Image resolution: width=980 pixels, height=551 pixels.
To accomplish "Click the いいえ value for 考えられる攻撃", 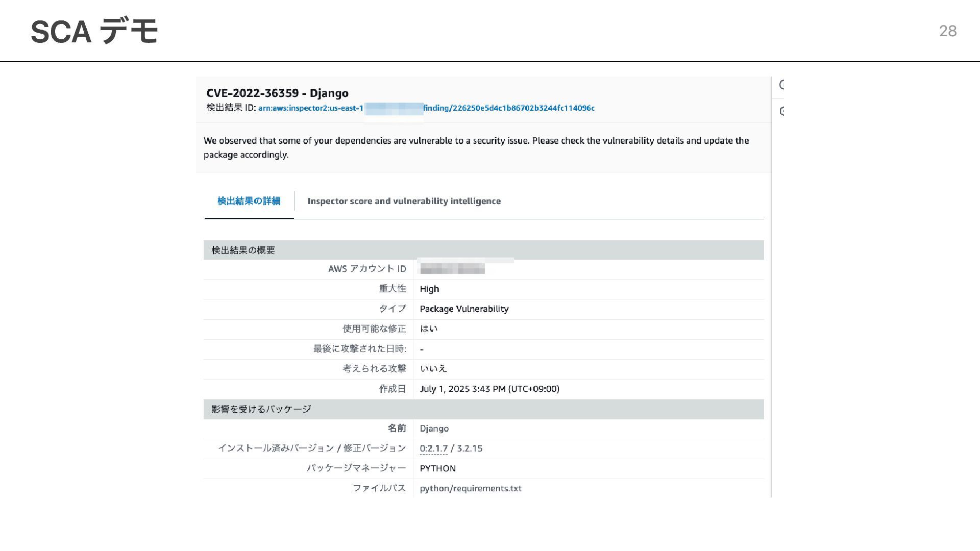I will [x=433, y=368].
